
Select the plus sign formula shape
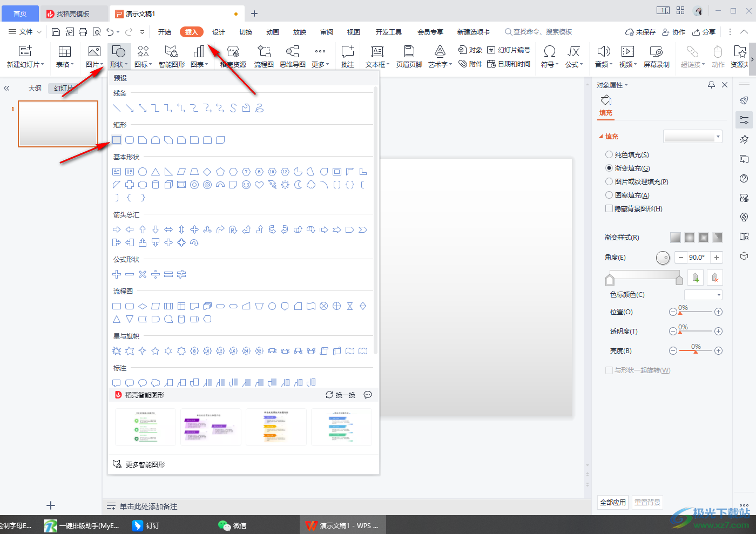pyautogui.click(x=117, y=274)
